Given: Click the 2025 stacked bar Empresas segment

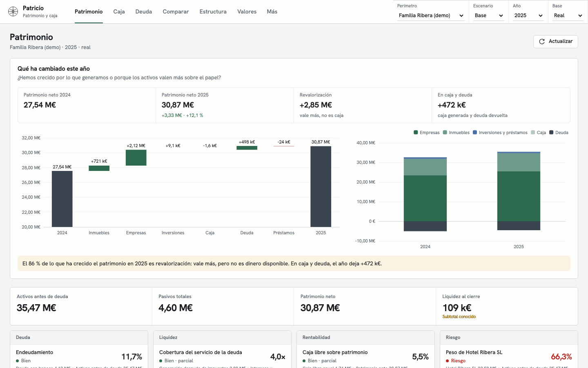Looking at the screenshot, I should (x=519, y=196).
